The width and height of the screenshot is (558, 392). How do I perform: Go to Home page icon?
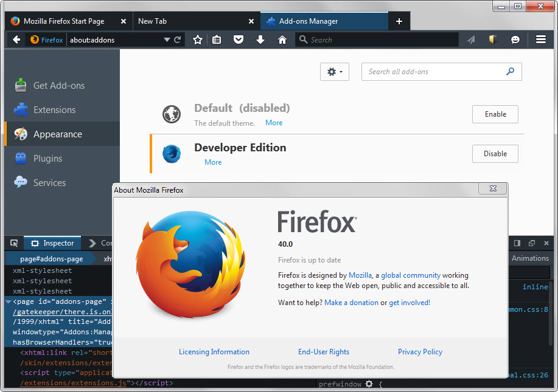coord(282,40)
